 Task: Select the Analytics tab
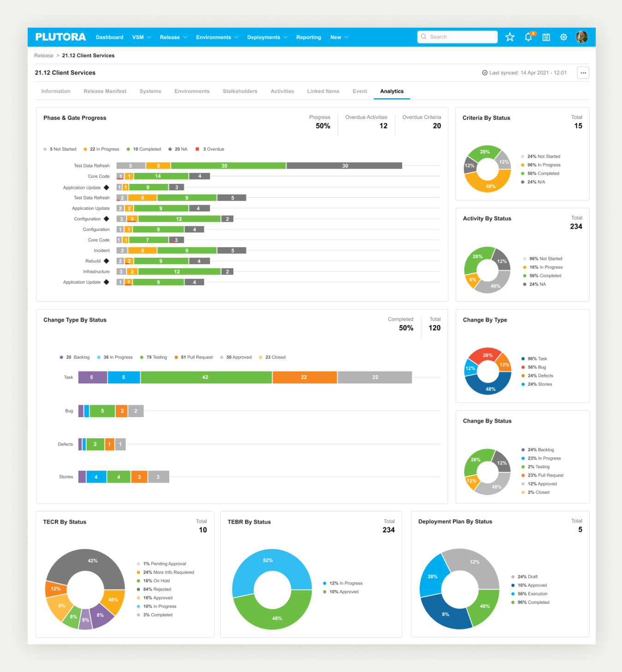point(392,91)
